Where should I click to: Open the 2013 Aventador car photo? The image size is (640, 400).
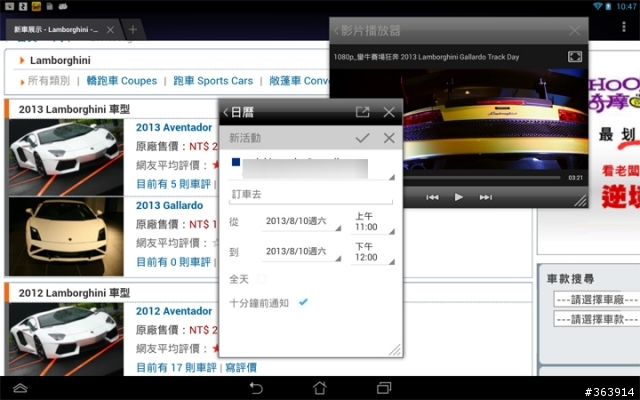pyautogui.click(x=66, y=158)
